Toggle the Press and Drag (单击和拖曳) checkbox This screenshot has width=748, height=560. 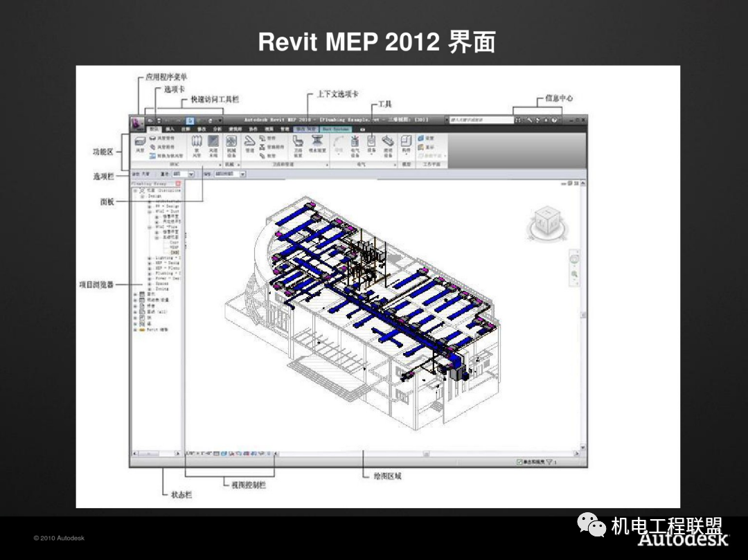click(520, 462)
